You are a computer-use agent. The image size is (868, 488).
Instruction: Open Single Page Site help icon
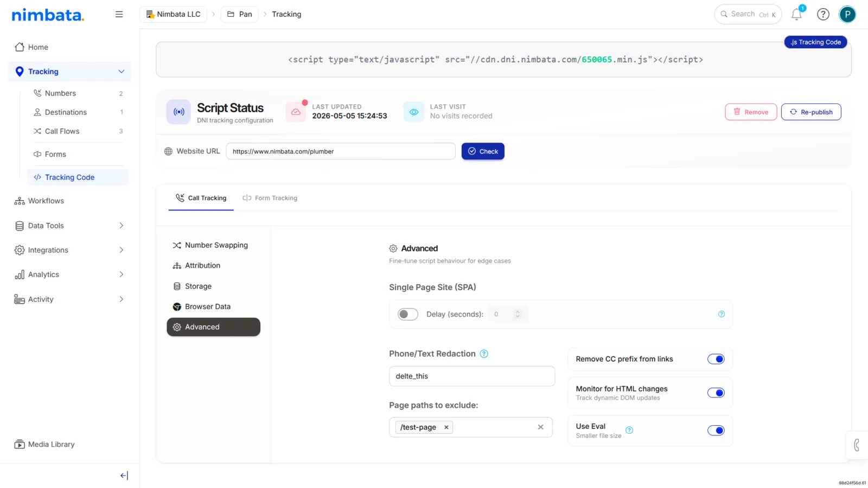coord(722,314)
